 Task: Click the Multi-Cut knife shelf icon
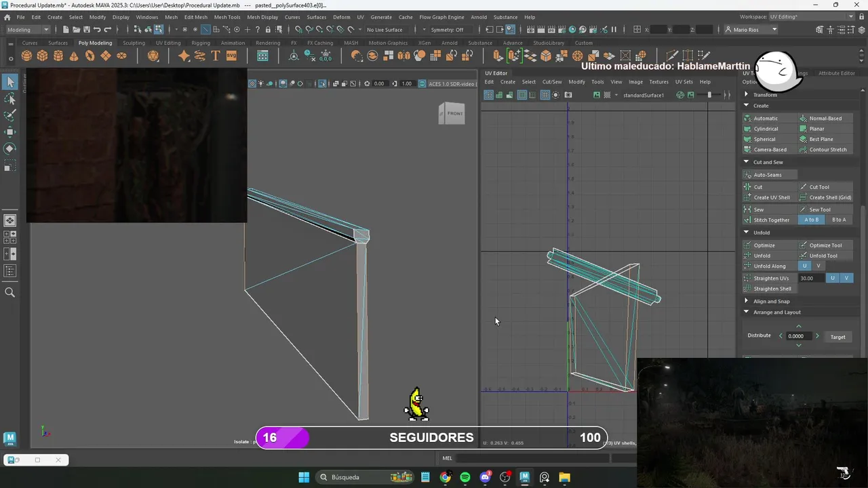(x=672, y=56)
